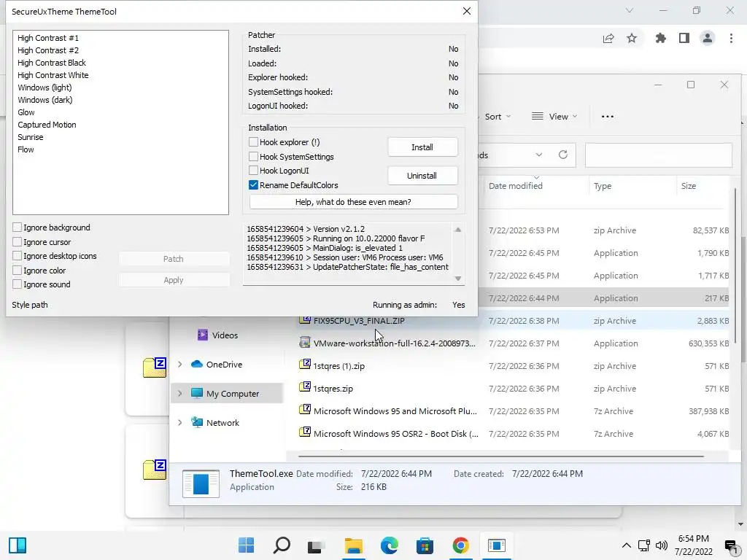Viewport: 747px width, 560px height.
Task: Select the Windows (light) theme
Action: (44, 87)
